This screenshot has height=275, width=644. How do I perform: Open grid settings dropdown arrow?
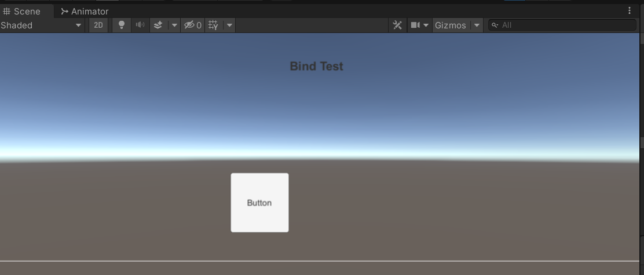coord(229,25)
